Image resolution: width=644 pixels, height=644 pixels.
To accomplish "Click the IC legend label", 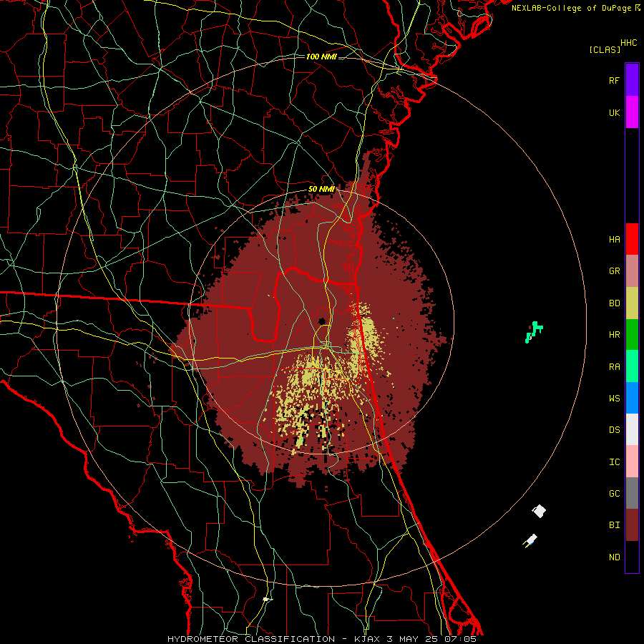I will pos(615,462).
